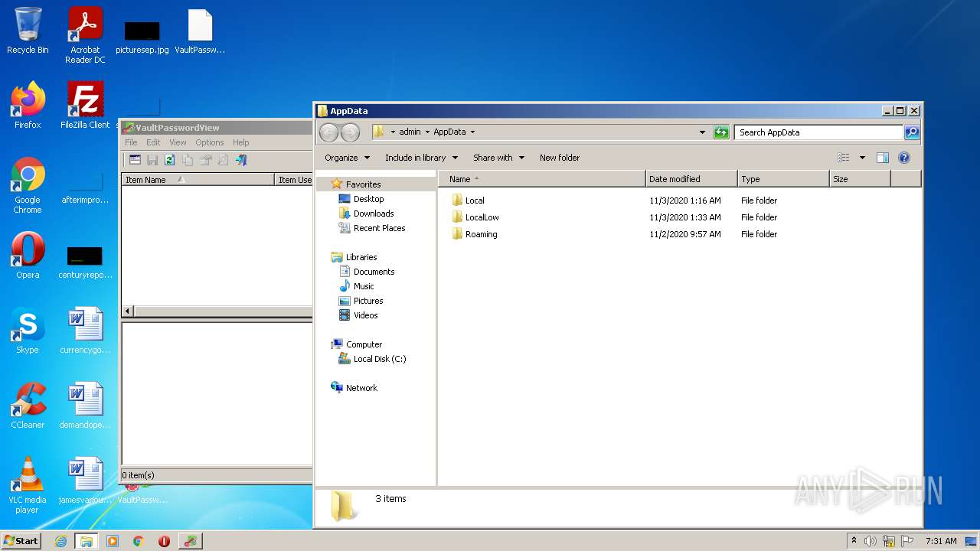Select the Local folder row
The height and width of the screenshot is (551, 980).
click(x=615, y=201)
